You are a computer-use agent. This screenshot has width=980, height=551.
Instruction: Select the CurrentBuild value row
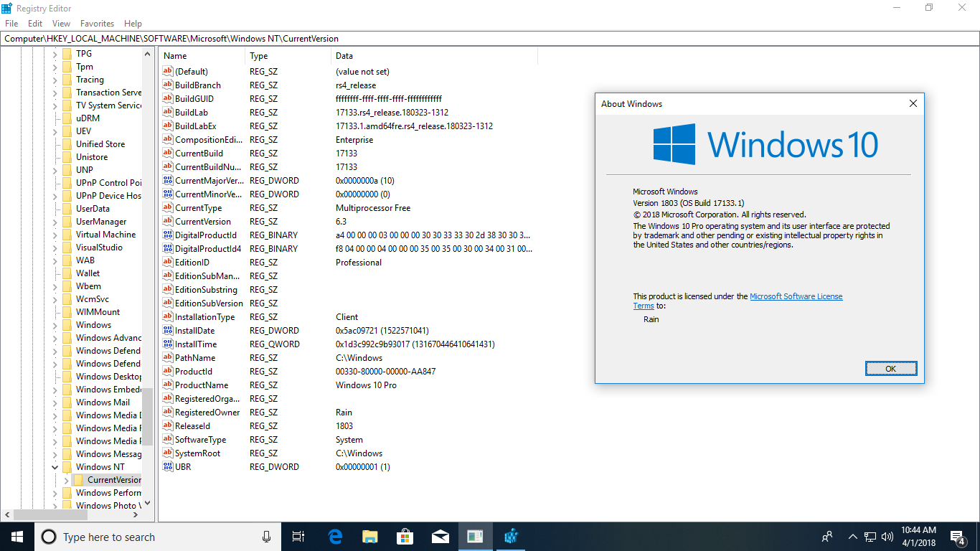[x=348, y=154]
